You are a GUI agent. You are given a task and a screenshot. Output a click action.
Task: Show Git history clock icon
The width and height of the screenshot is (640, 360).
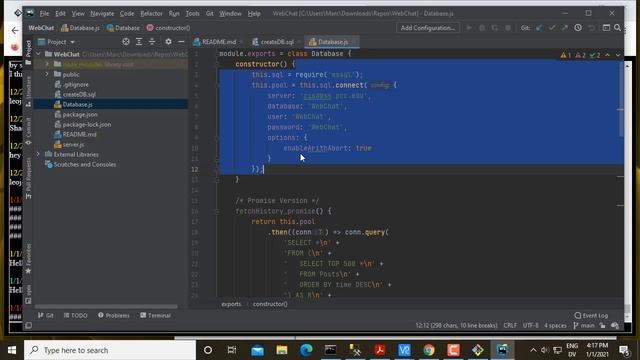point(578,28)
